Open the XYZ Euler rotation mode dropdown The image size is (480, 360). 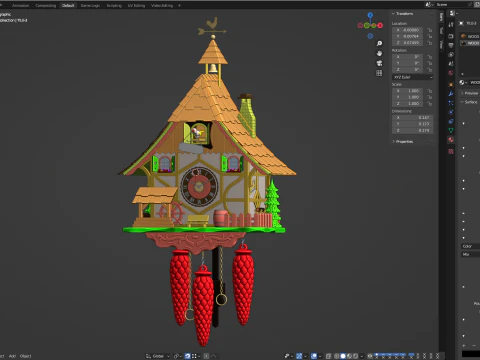[413, 77]
